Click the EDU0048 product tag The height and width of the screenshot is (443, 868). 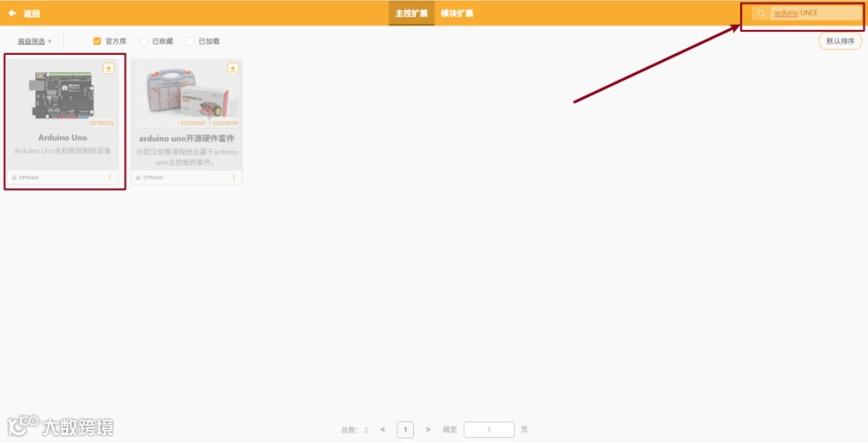(x=225, y=124)
